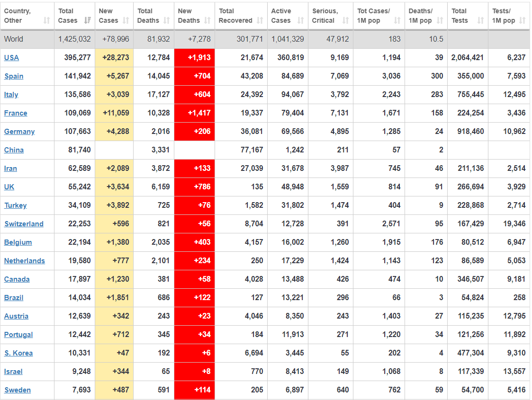Click Total Recovered sort arrows

260,20
